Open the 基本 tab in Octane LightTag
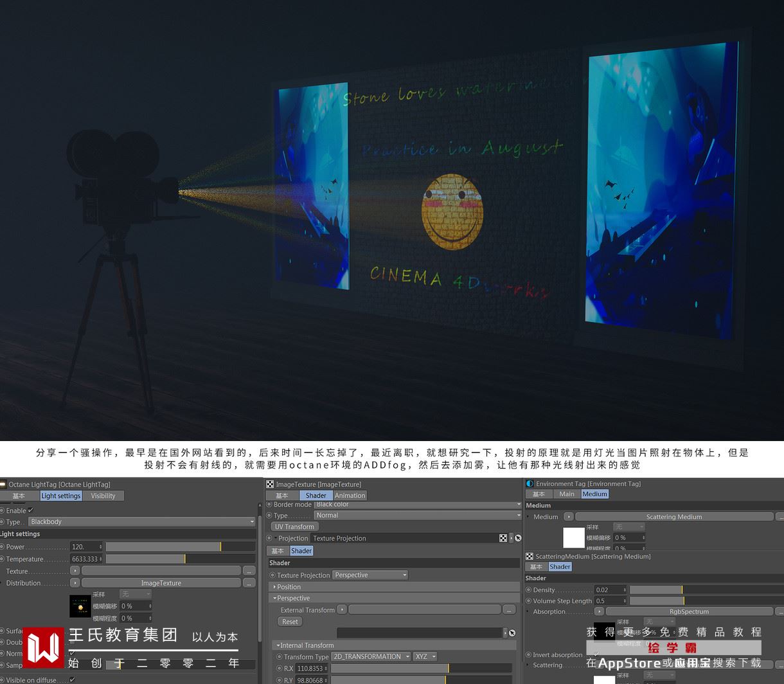Viewport: 784px width, 684px height. point(19,496)
